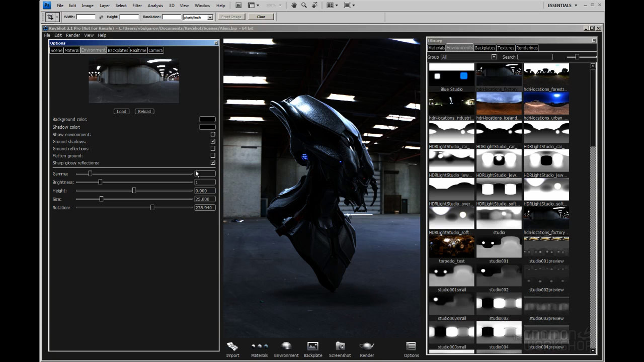Screen dimensions: 644x362
Task: Enable the Ground reflections checkbox
Action: point(213,148)
